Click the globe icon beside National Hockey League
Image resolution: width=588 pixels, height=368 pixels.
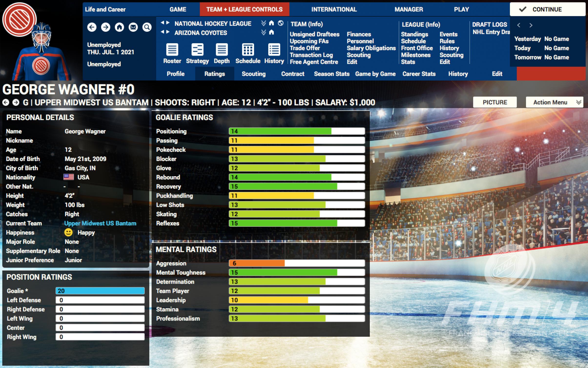[281, 23]
